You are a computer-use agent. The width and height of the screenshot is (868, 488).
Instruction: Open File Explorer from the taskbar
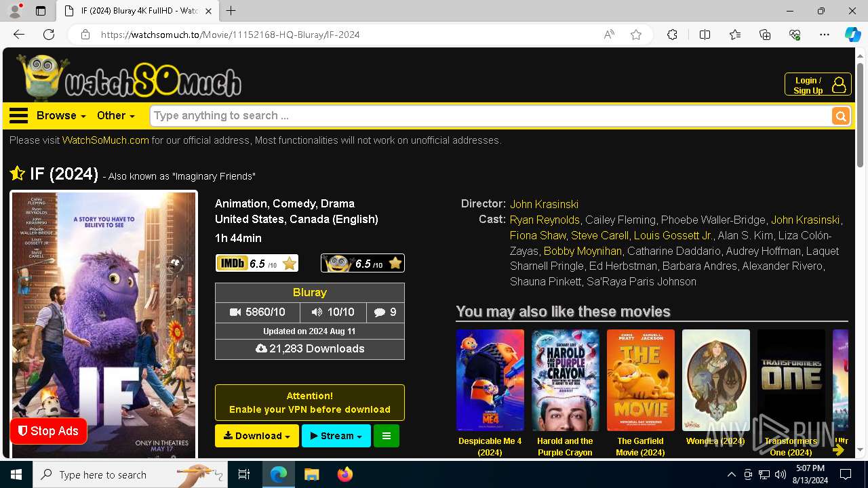tap(311, 474)
